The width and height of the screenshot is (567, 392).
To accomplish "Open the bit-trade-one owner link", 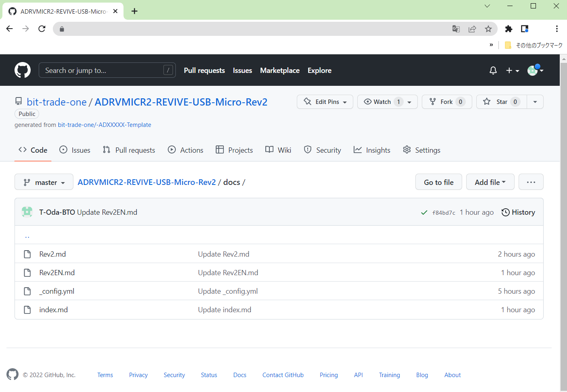I will pyautogui.click(x=56, y=102).
